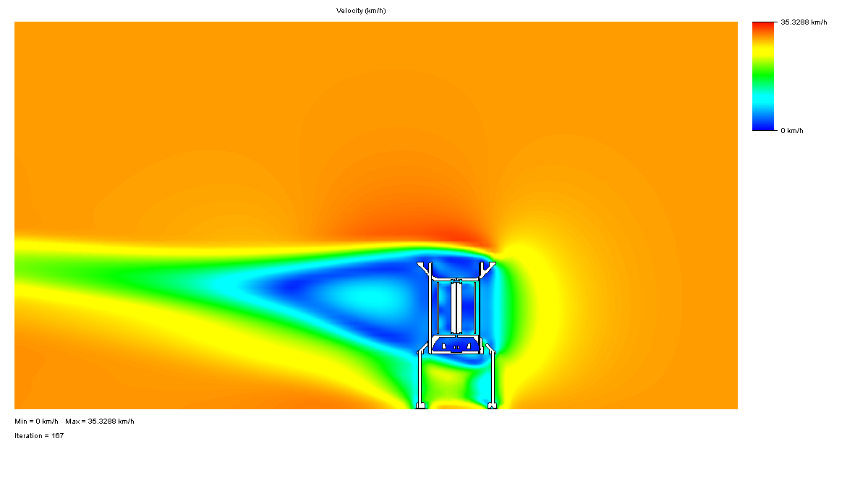The width and height of the screenshot is (868, 496).
Task: Click the Min = 0 km/h readout
Action: click(x=36, y=422)
